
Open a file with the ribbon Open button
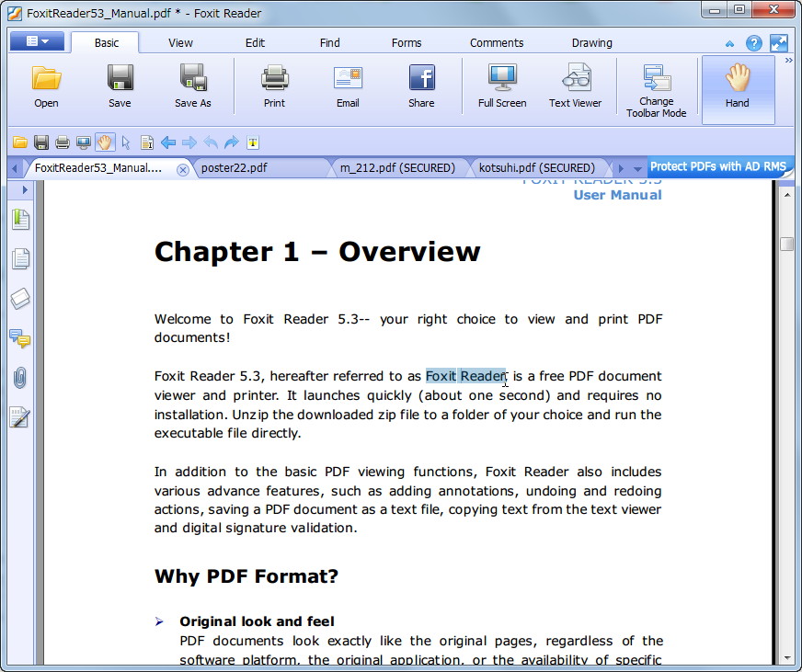[46, 86]
